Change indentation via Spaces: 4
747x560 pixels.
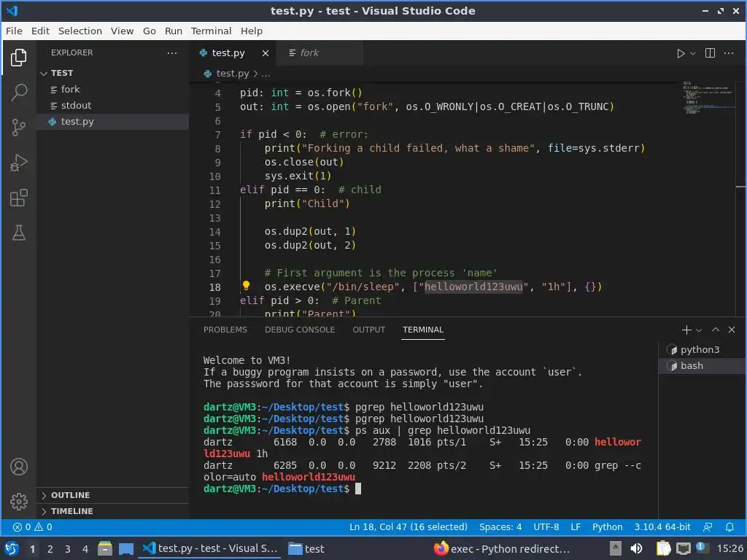click(500, 526)
